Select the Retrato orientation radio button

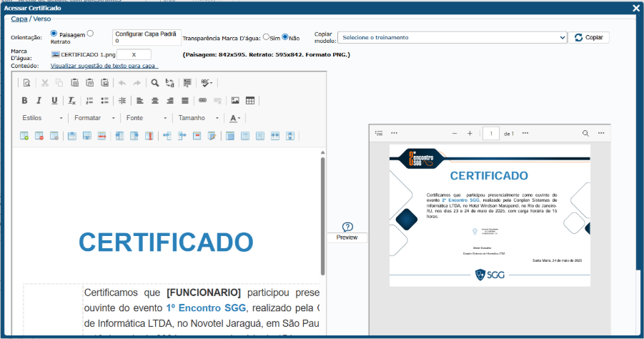click(90, 33)
